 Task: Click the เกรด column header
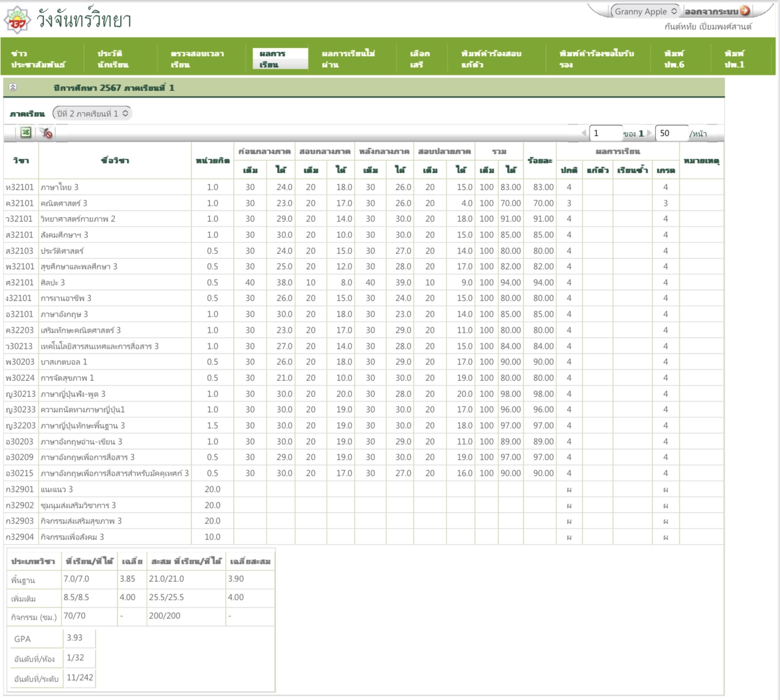665,170
